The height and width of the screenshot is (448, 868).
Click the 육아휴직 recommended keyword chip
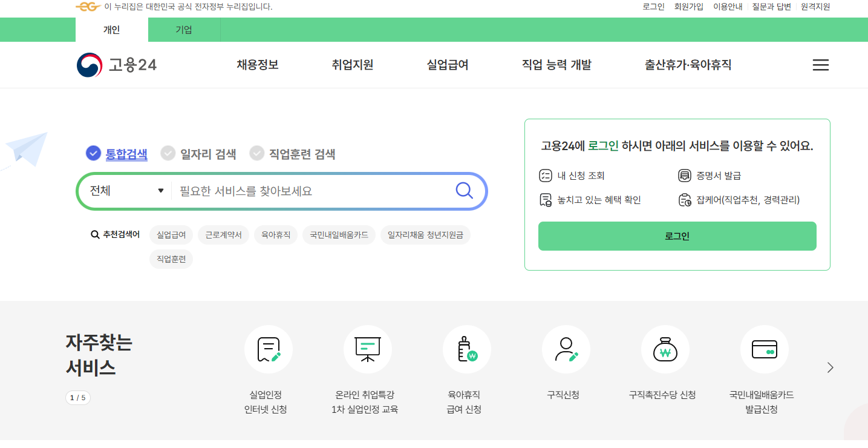point(276,235)
